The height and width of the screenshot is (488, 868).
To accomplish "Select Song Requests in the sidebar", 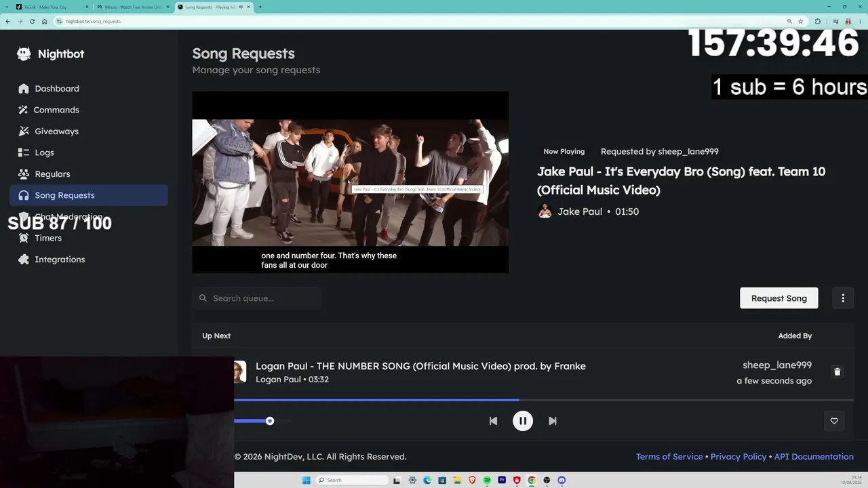I will coord(89,195).
